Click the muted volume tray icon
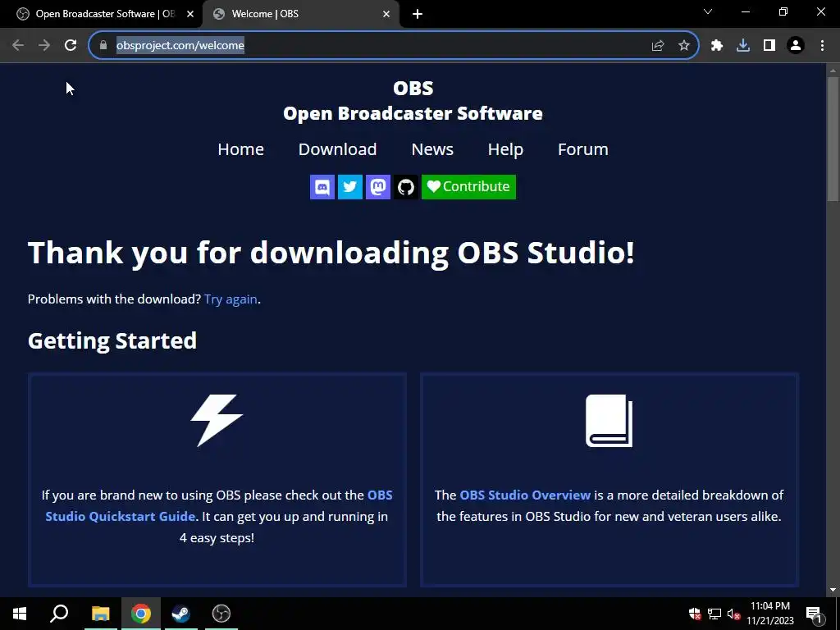This screenshot has height=630, width=840. click(733, 614)
